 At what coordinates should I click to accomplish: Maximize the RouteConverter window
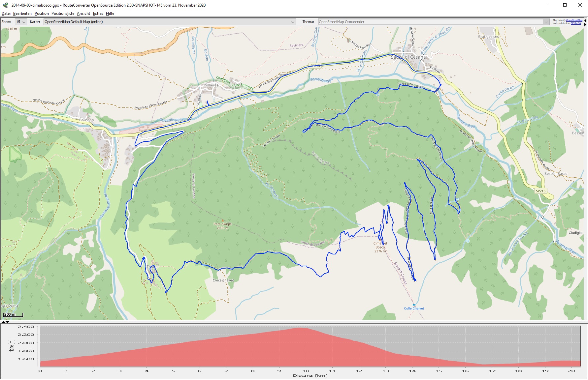565,5
